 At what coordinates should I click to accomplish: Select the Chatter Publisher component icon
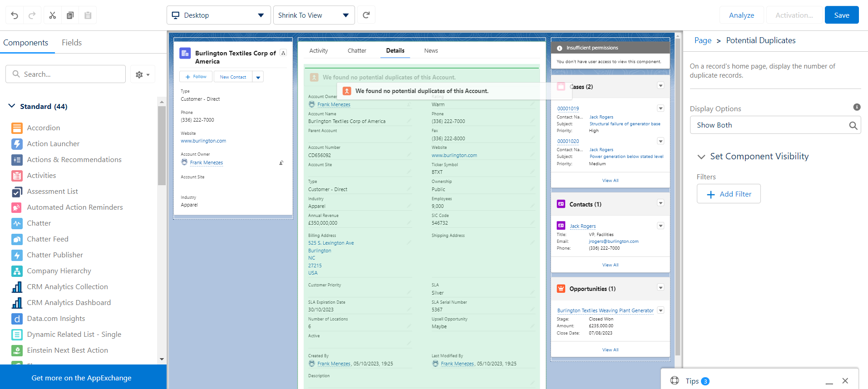[x=17, y=255]
